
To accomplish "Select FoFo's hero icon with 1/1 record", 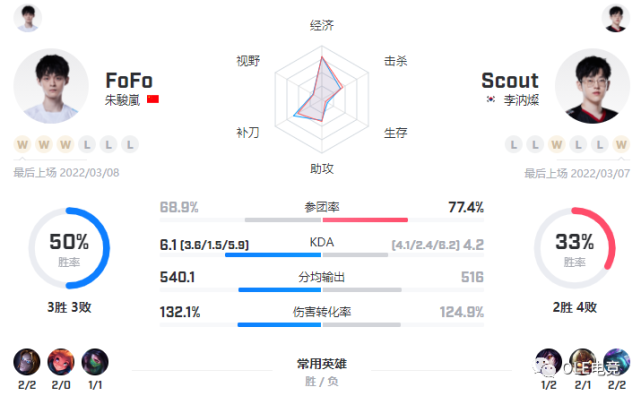I will tap(95, 362).
